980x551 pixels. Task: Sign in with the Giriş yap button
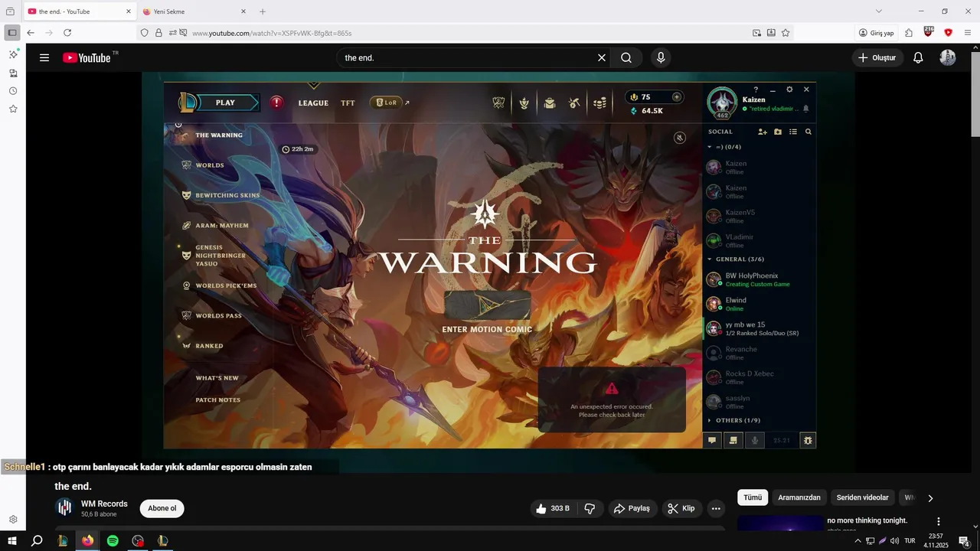coord(877,33)
